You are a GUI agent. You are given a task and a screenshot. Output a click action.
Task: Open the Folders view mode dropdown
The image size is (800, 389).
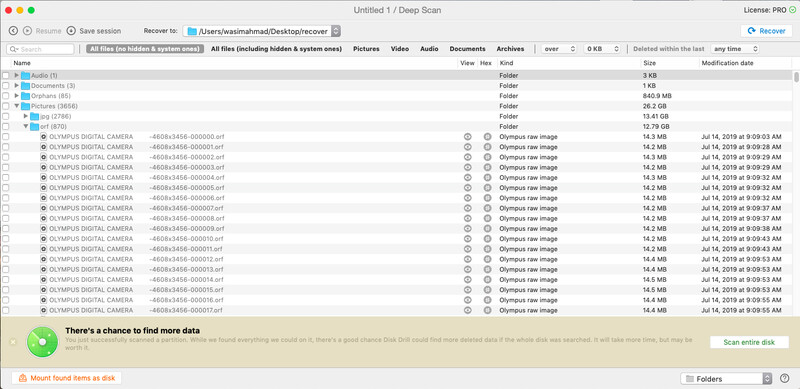[727, 379]
